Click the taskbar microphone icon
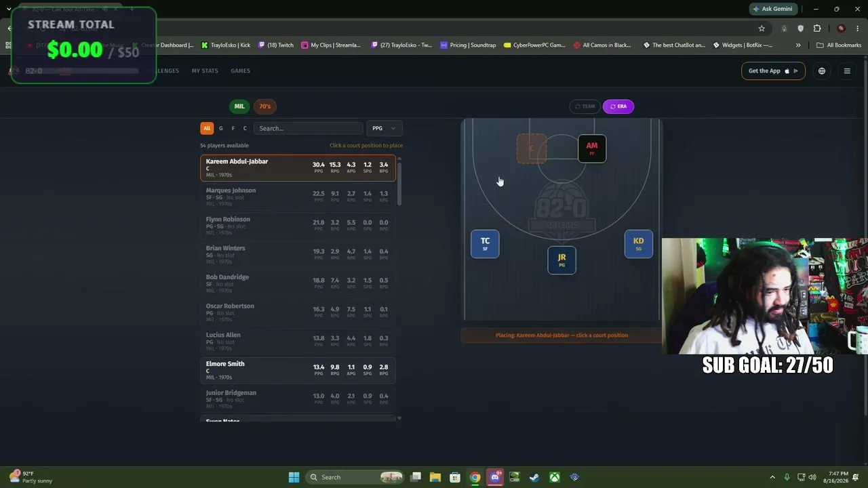The image size is (868, 488). [787, 477]
